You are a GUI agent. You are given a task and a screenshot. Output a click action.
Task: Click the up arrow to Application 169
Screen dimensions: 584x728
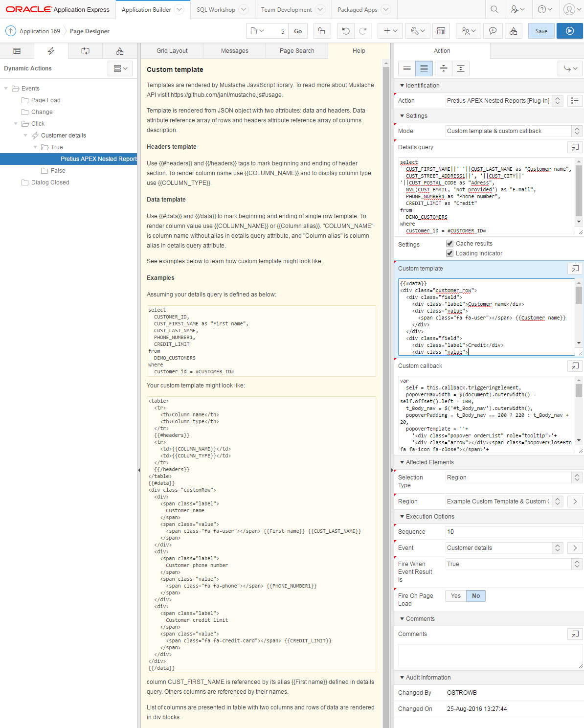[10, 31]
